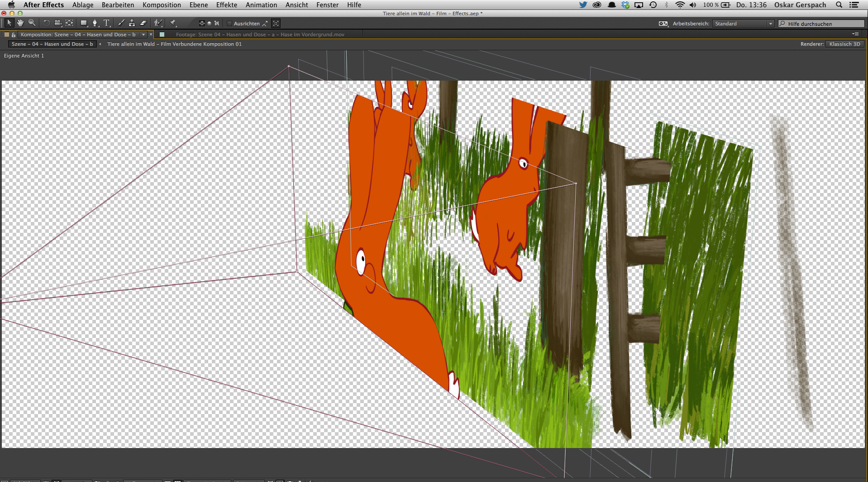
Task: Open the Bearbeiten menu
Action: (118, 5)
